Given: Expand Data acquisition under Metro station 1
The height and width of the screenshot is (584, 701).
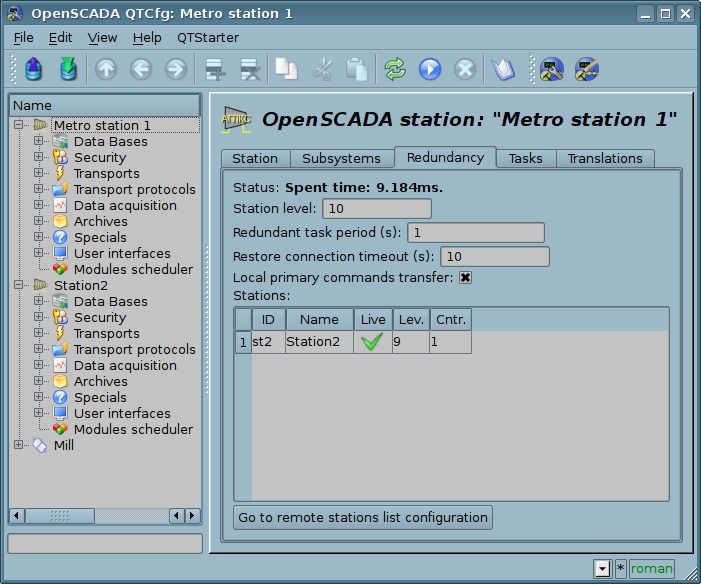Looking at the screenshot, I should point(38,204).
